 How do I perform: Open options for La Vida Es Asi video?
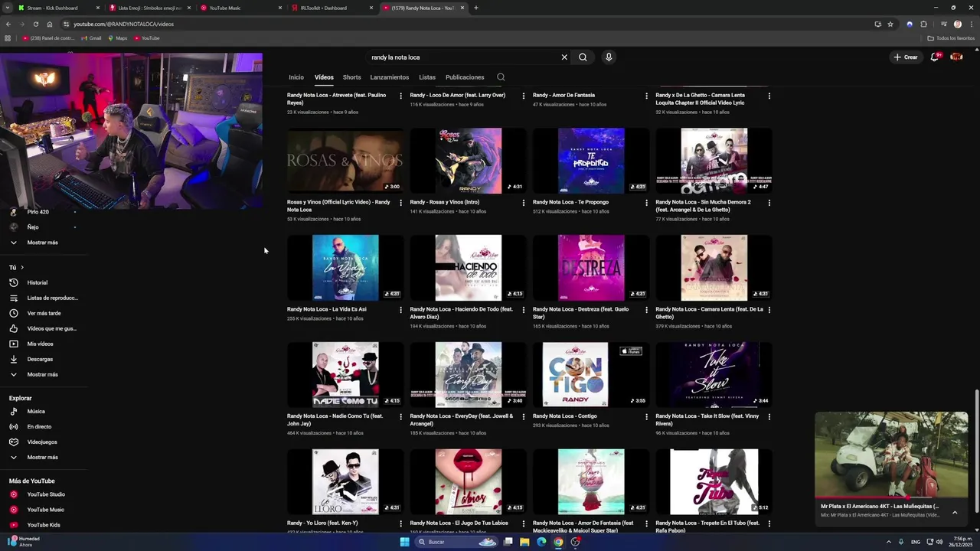tap(400, 310)
